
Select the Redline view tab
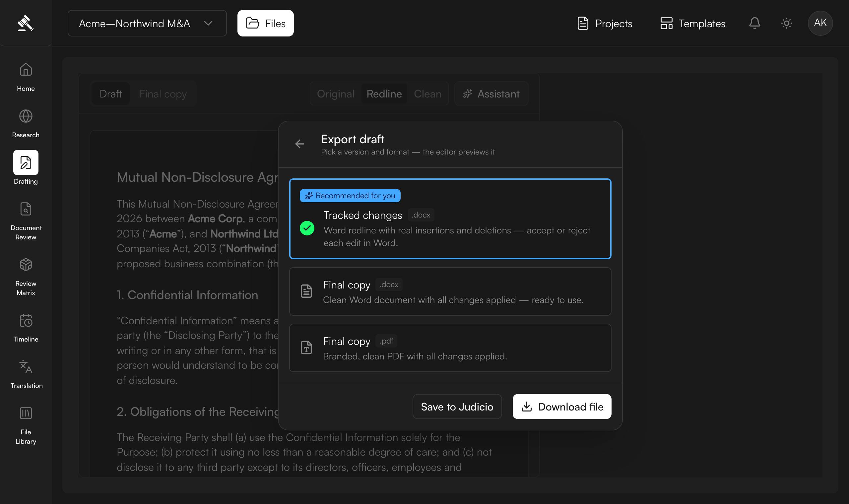[x=384, y=94]
